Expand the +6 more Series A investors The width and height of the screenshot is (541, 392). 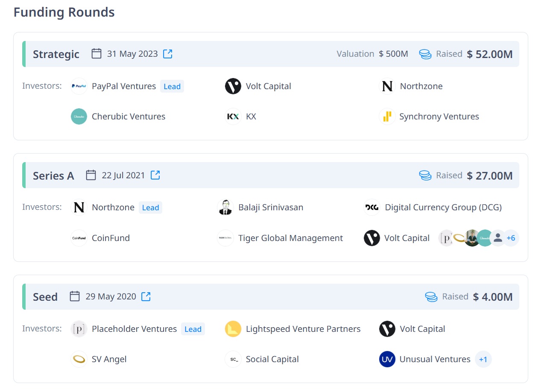click(511, 238)
